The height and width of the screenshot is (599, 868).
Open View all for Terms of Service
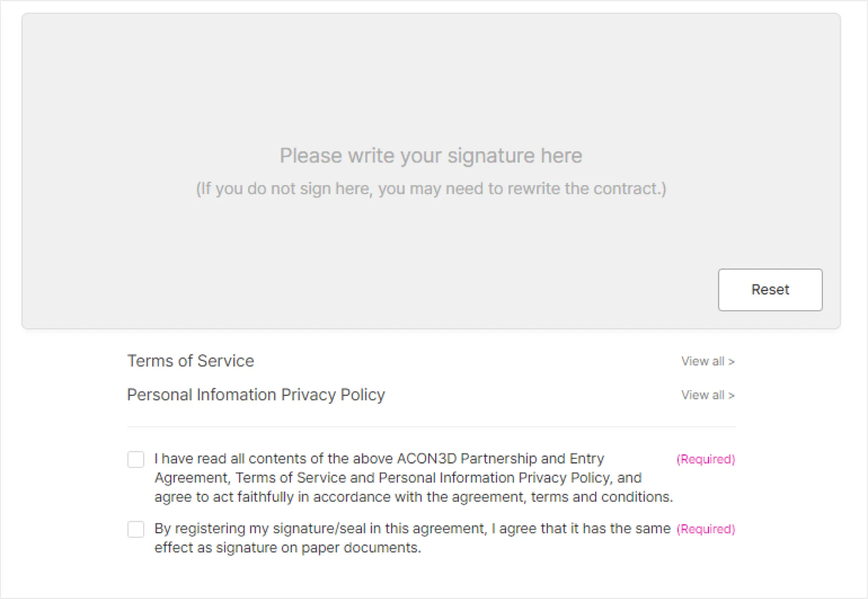(703, 361)
